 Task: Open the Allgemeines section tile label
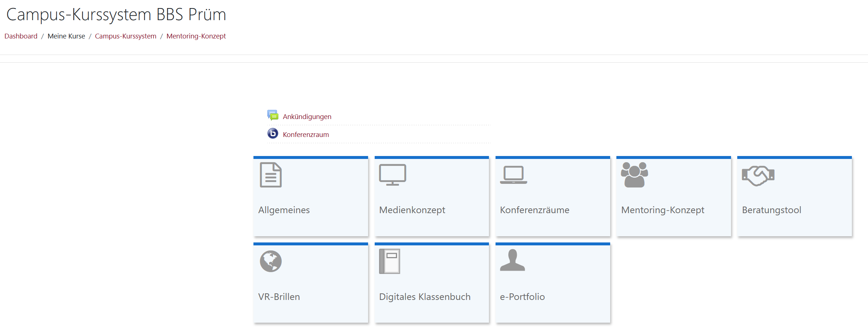click(284, 210)
